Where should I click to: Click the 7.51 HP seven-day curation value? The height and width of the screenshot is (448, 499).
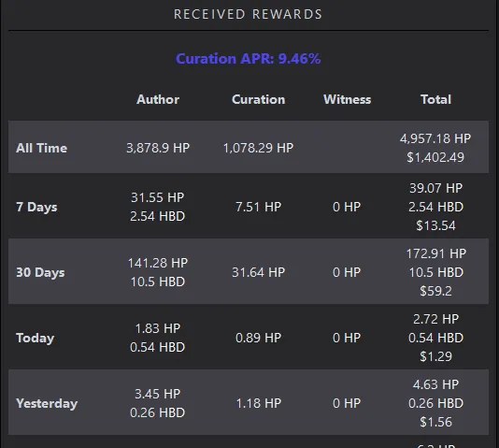pos(259,207)
